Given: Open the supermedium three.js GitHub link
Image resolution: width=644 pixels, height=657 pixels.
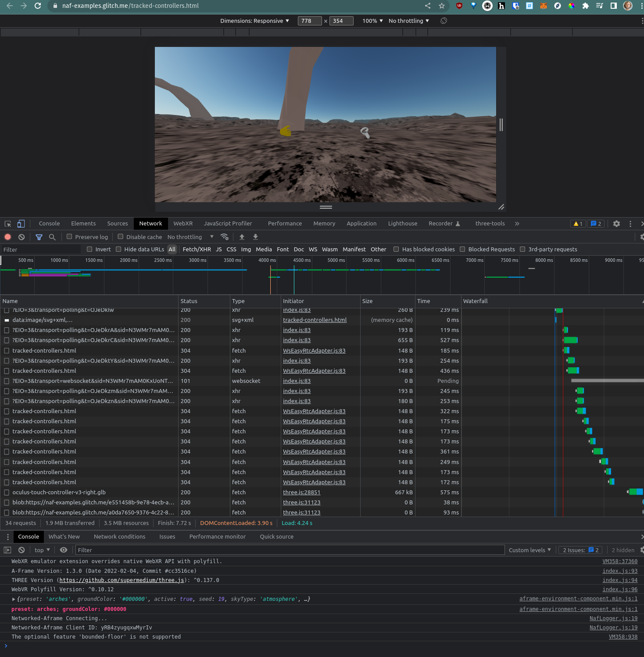Looking at the screenshot, I should [x=122, y=580].
